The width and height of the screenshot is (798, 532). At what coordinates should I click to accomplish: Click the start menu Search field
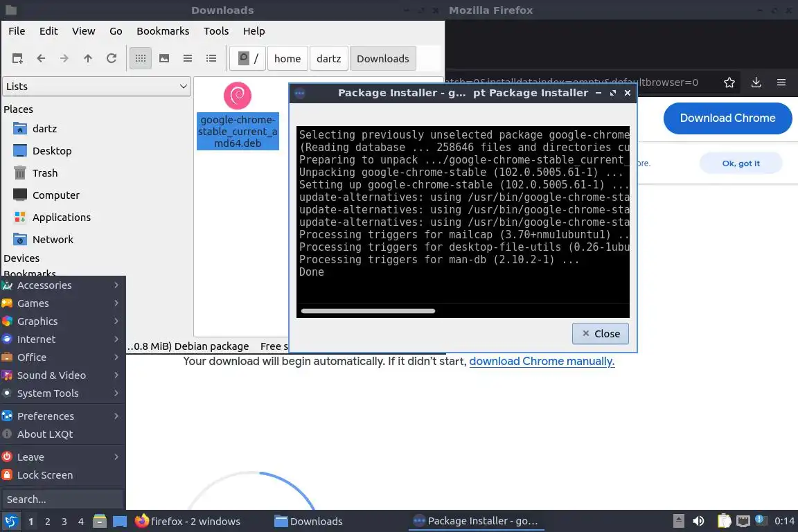coord(62,499)
